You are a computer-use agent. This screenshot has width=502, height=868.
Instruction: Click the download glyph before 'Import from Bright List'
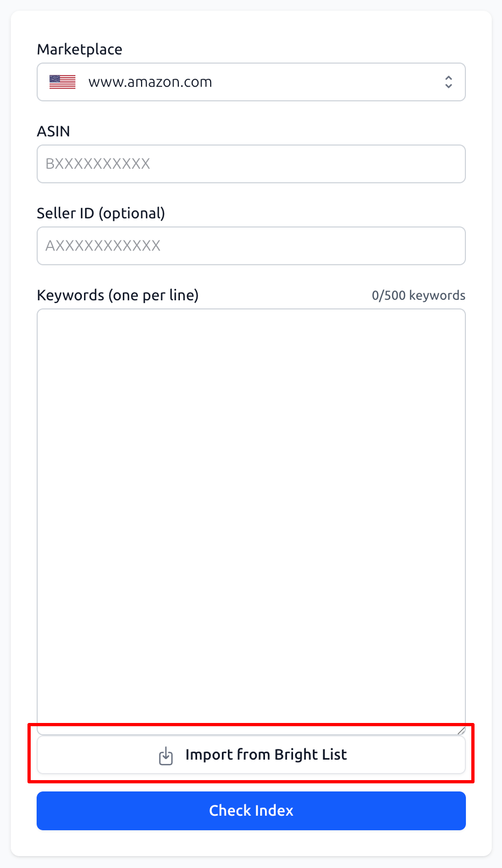165,755
